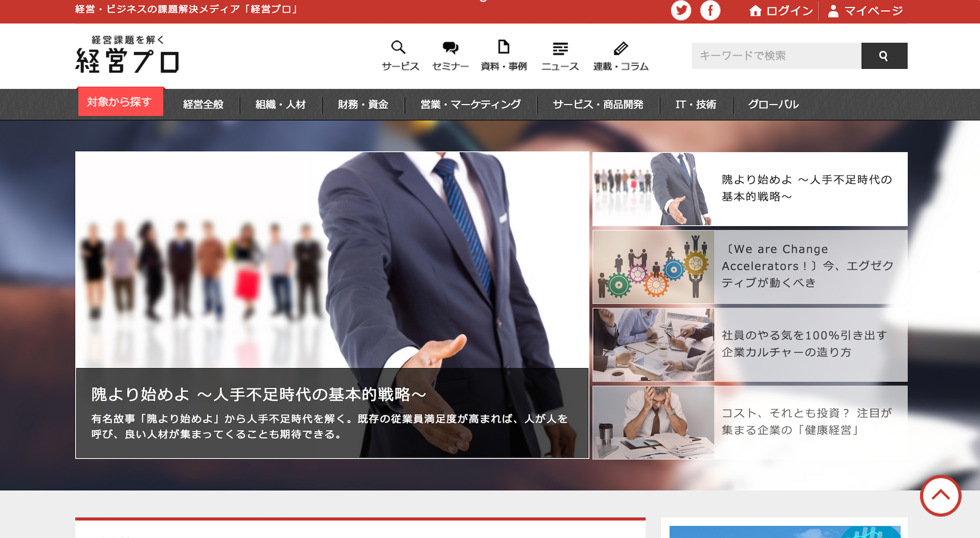The width and height of the screenshot is (980, 538).
Task: Click hero description text 有名故事「隗より始めよ」
Action: point(329,426)
